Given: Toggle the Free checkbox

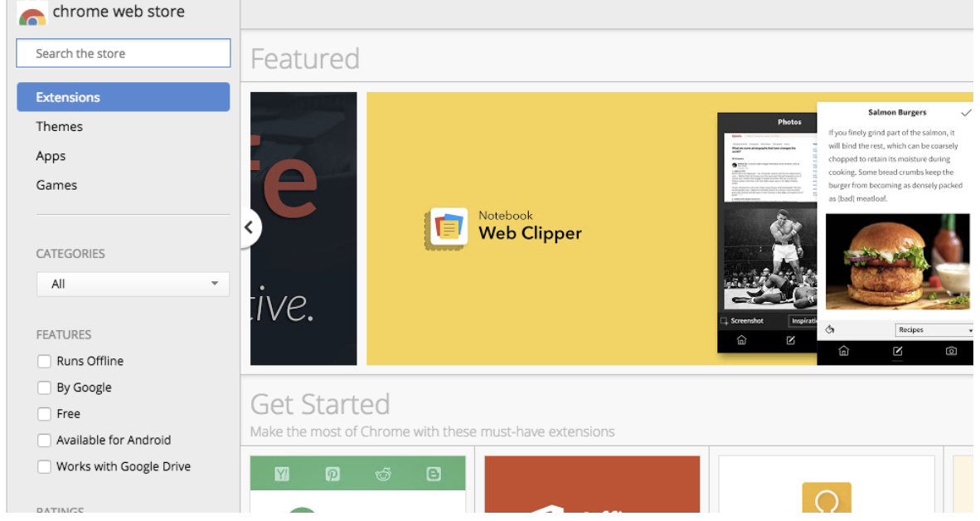Looking at the screenshot, I should pos(45,414).
